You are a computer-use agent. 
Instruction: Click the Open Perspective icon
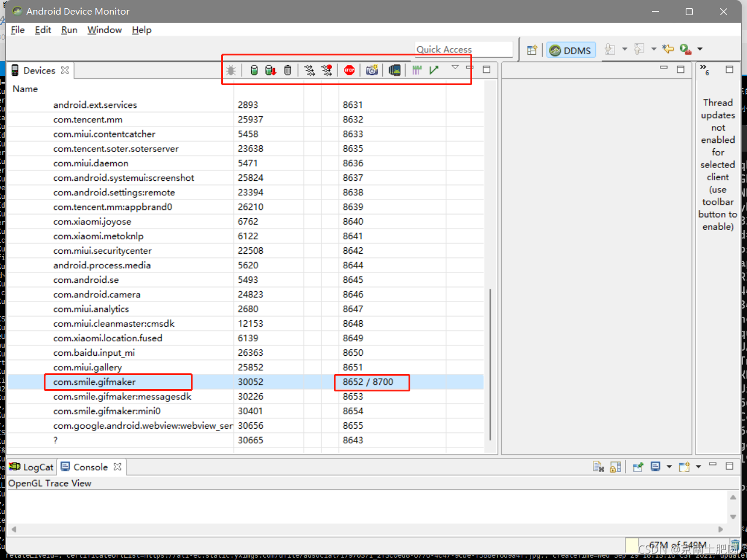532,50
